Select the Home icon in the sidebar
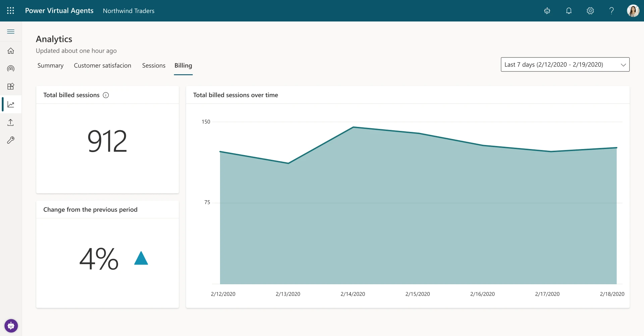The width and height of the screenshot is (644, 336). pos(10,50)
